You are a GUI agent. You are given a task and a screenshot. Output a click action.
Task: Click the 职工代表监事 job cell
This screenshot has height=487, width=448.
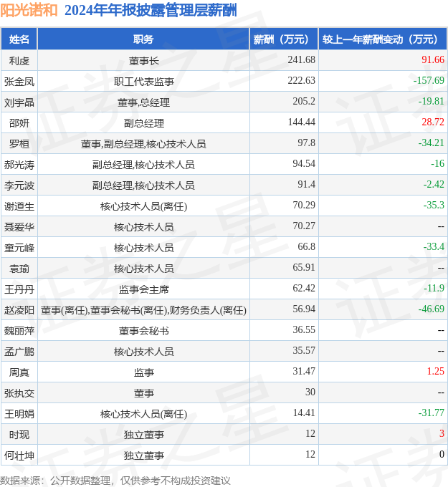pos(143,82)
